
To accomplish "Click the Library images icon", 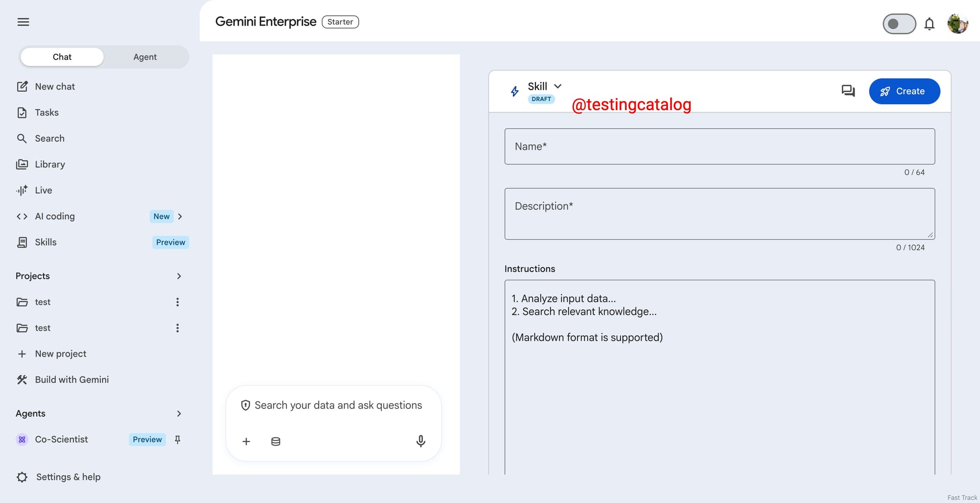I will [x=22, y=165].
